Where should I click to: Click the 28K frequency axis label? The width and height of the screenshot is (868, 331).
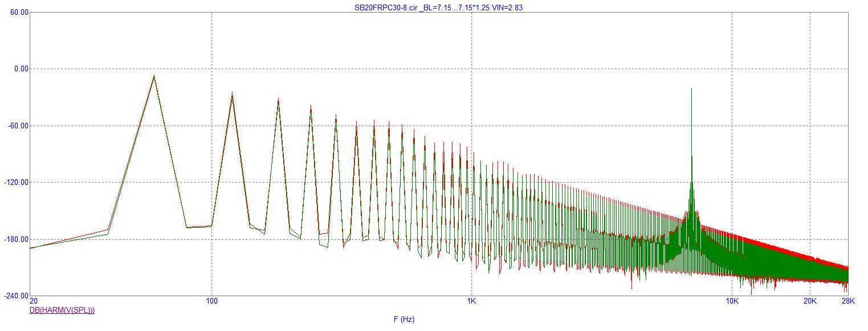coord(848,301)
